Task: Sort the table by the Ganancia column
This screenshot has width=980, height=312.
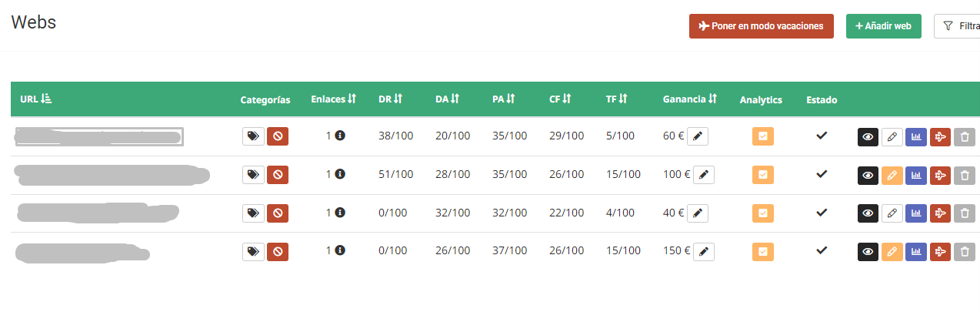Action: coord(689,99)
